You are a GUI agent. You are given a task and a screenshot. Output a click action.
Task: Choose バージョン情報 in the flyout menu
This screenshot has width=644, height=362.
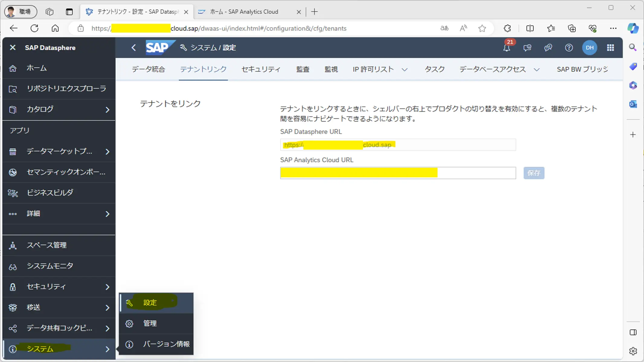click(x=156, y=344)
